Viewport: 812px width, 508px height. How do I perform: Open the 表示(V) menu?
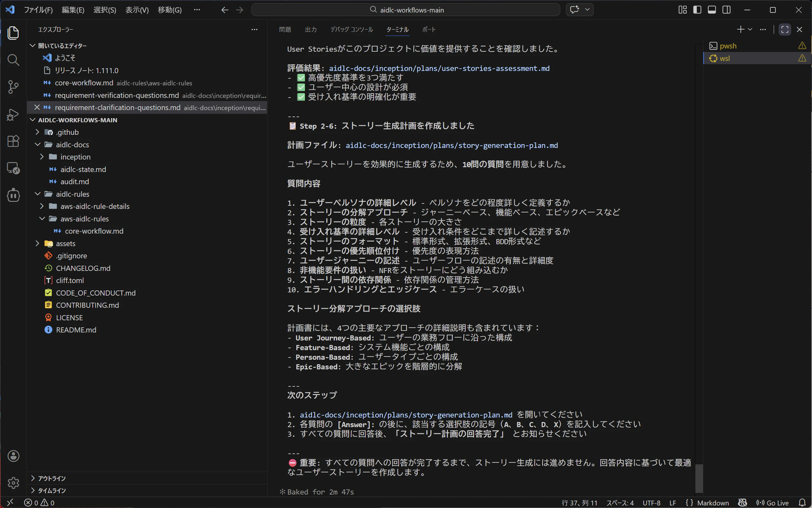(x=137, y=10)
